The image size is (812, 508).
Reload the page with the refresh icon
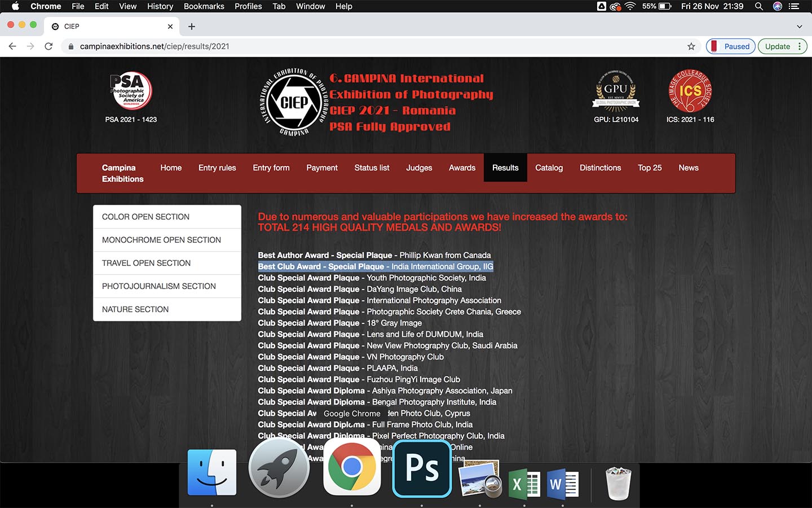48,46
